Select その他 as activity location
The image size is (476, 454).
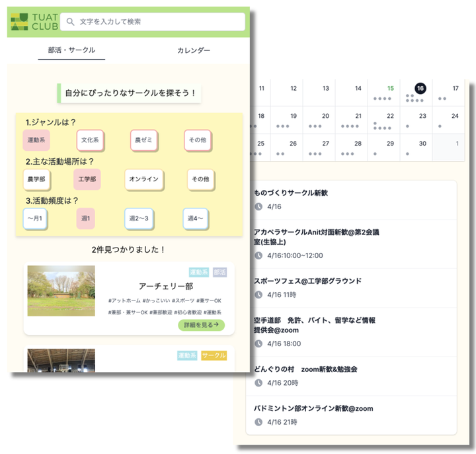[200, 179]
